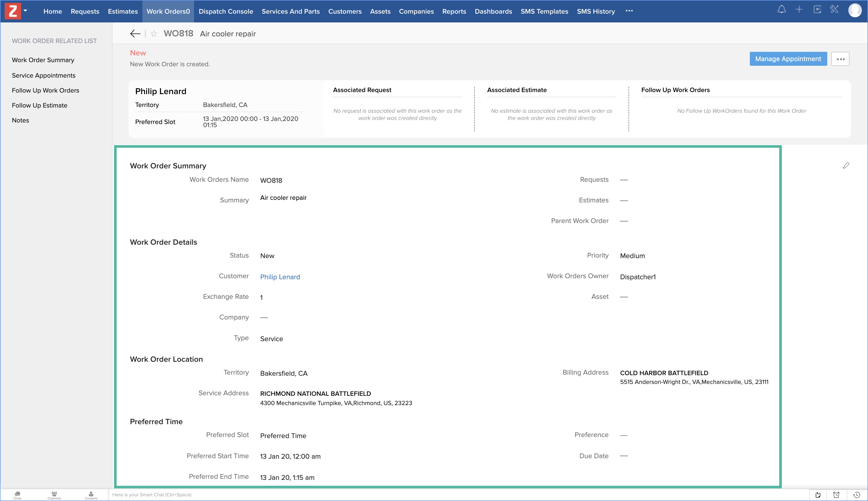This screenshot has width=868, height=501.
Task: Open the Philip Lenard customer link
Action: pos(280,277)
